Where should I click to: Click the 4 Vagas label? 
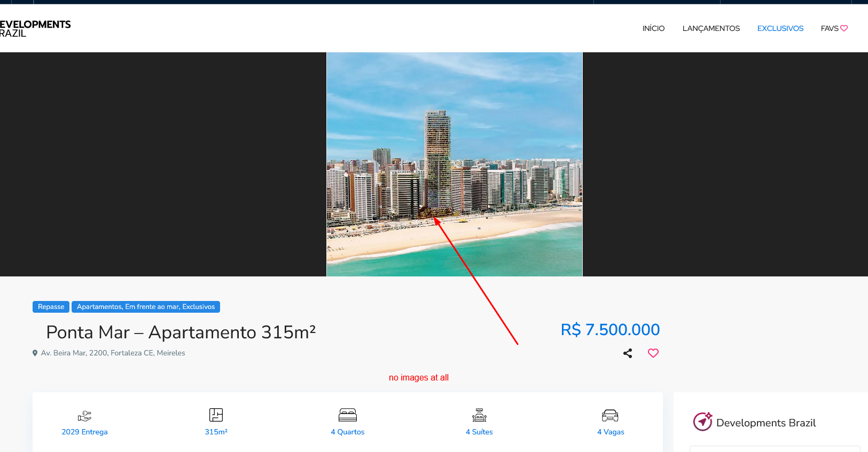pyautogui.click(x=611, y=432)
